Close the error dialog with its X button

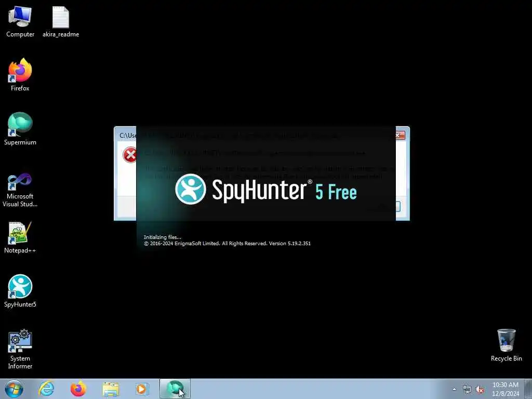[400, 136]
